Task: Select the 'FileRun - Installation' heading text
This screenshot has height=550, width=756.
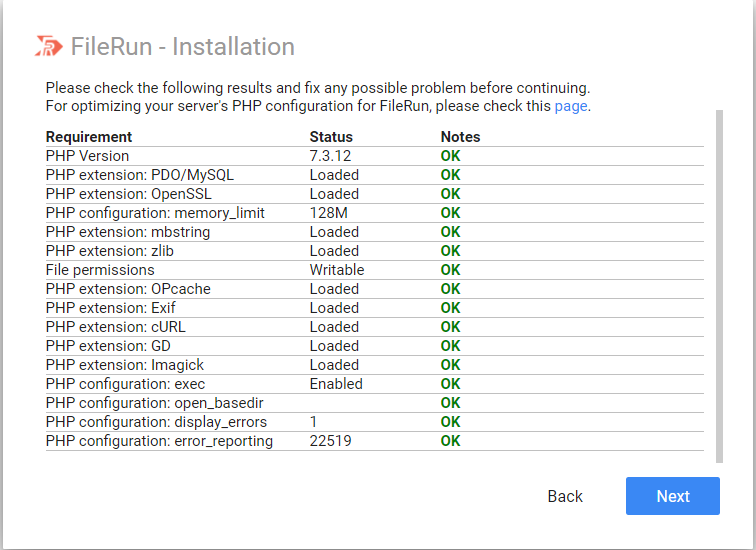Action: 183,47
